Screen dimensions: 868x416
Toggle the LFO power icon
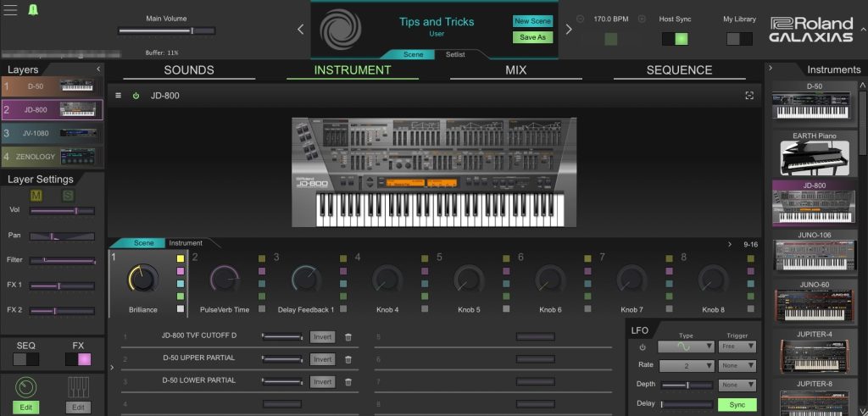(x=643, y=347)
